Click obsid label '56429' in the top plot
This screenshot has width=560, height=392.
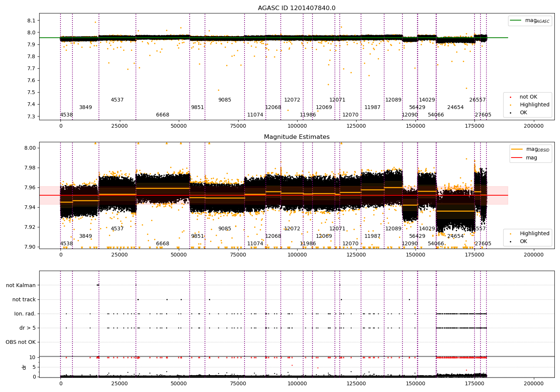[x=417, y=108]
